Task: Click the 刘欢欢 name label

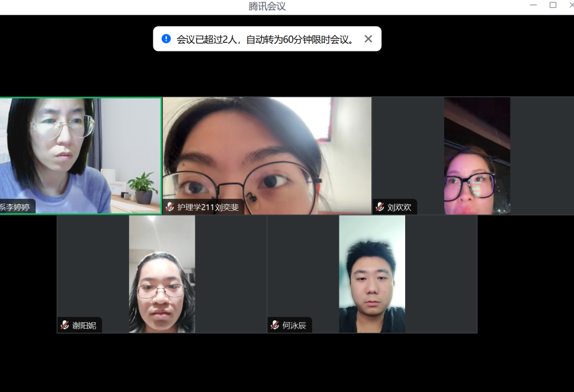Action: 399,207
